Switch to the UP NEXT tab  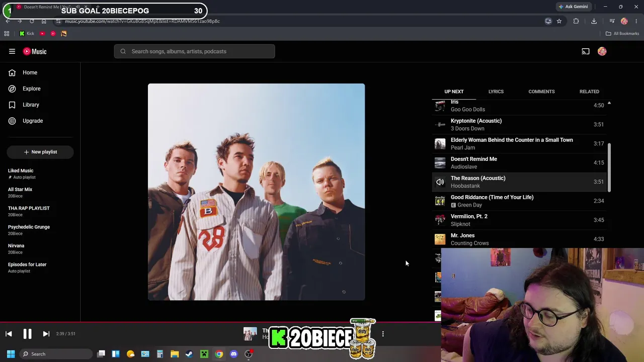[x=454, y=92]
